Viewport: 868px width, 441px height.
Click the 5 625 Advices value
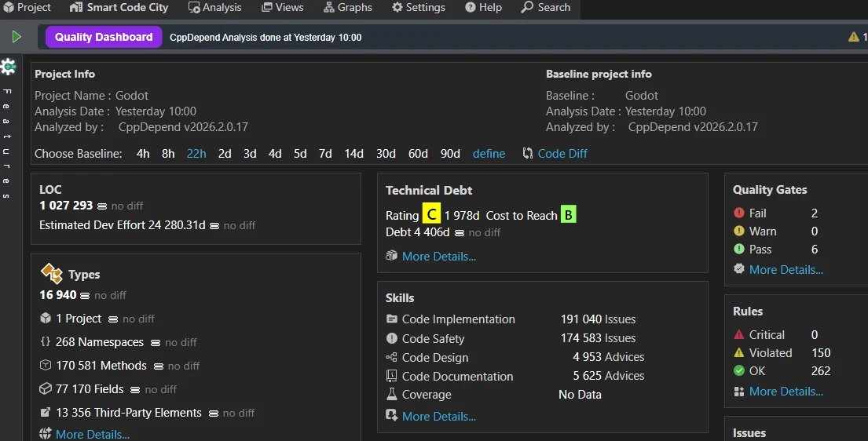[608, 376]
